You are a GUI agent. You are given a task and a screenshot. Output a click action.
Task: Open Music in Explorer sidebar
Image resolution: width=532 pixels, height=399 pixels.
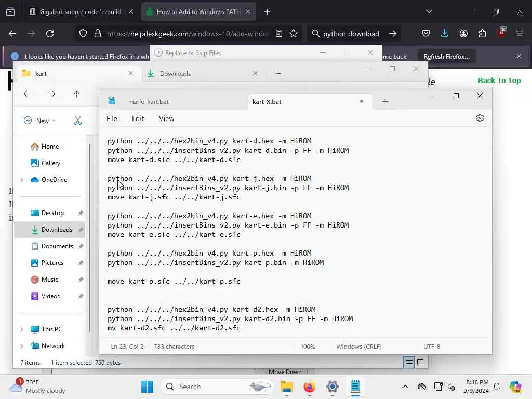(x=49, y=280)
